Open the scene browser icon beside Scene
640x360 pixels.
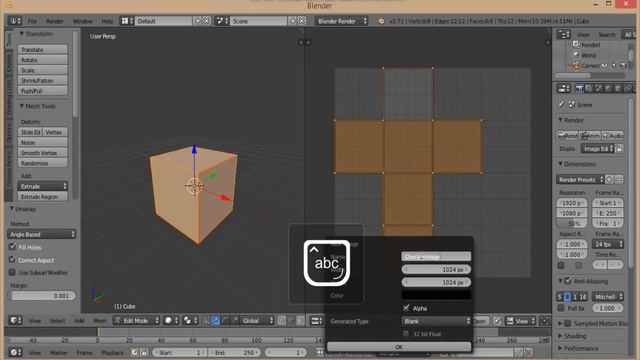pos(222,21)
